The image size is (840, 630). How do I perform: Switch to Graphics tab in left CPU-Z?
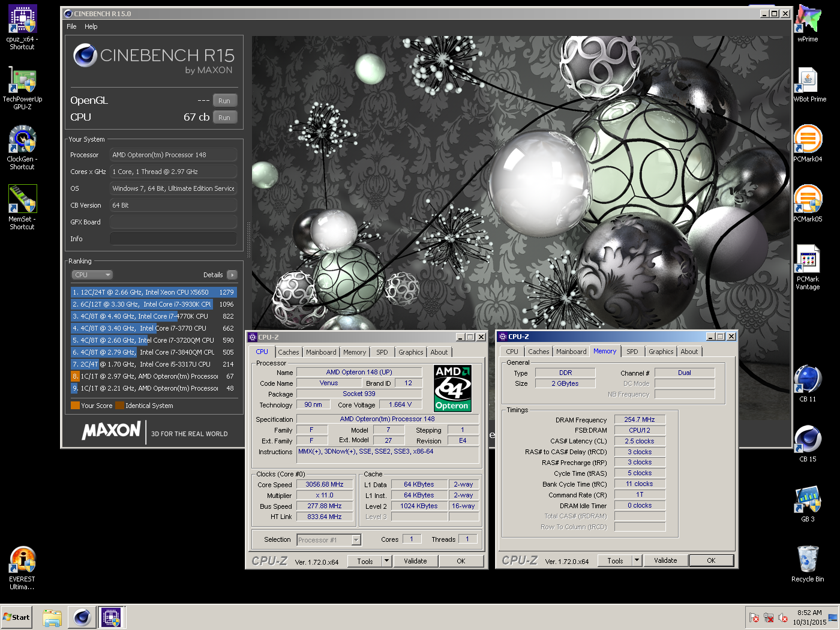(x=410, y=352)
